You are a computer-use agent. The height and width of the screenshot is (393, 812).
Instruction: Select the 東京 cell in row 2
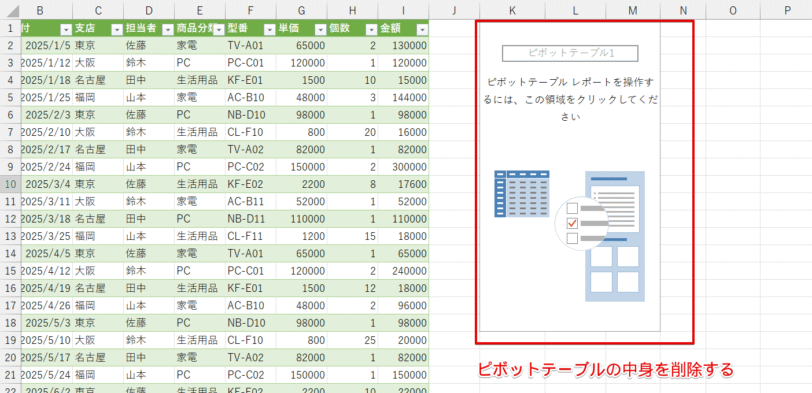[98, 46]
